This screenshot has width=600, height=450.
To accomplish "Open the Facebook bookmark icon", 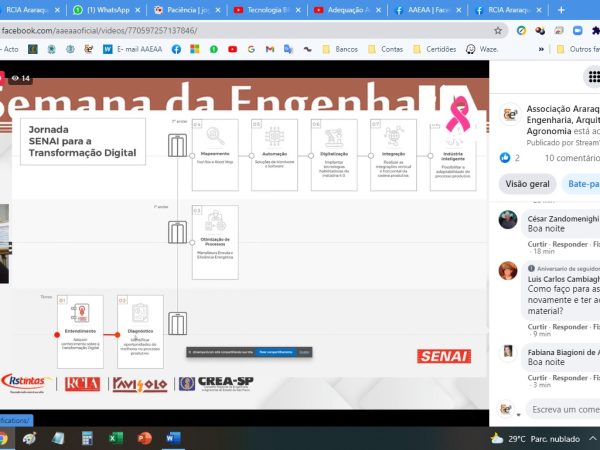I will [x=176, y=49].
